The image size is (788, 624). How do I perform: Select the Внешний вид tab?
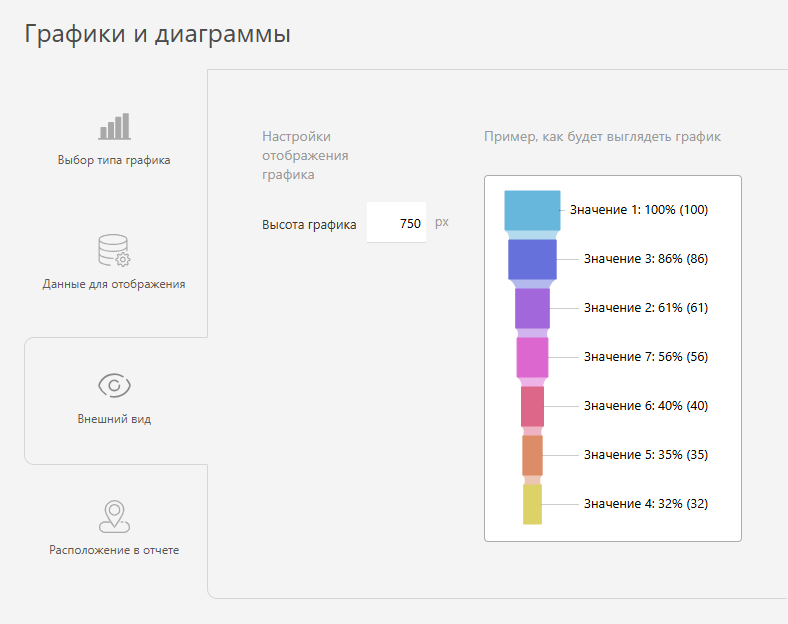point(114,400)
